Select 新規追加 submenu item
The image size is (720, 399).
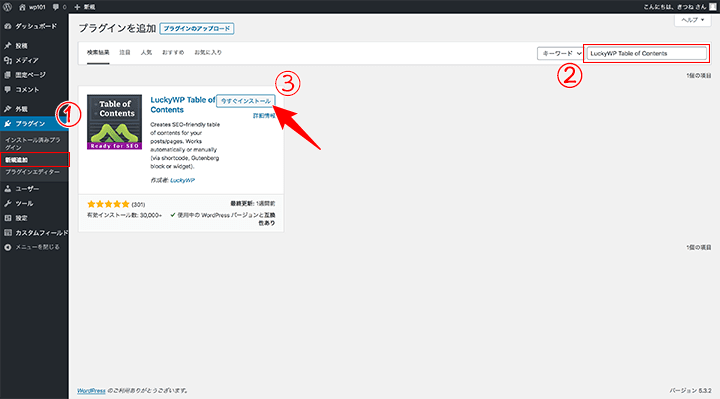point(17,160)
